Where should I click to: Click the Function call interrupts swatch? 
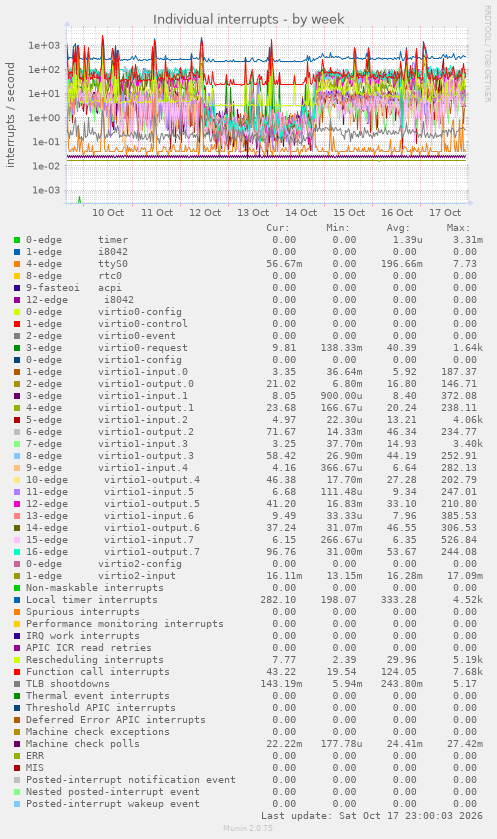[17, 672]
